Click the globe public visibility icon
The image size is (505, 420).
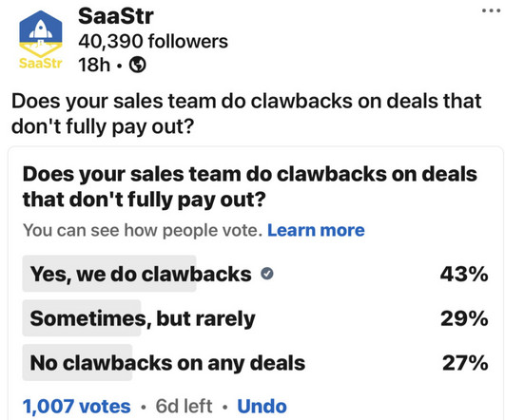pos(138,65)
